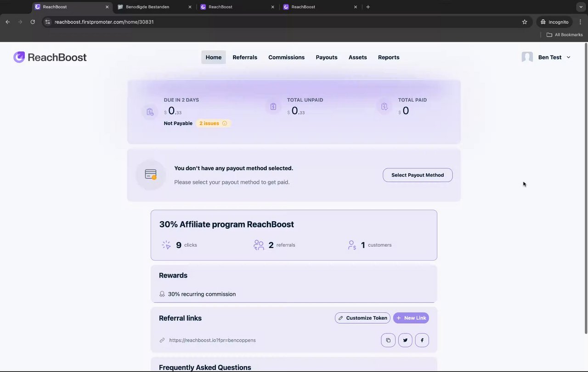Viewport: 588px width, 372px height.
Task: Click the Ben Test profile avatar
Action: click(x=527, y=57)
